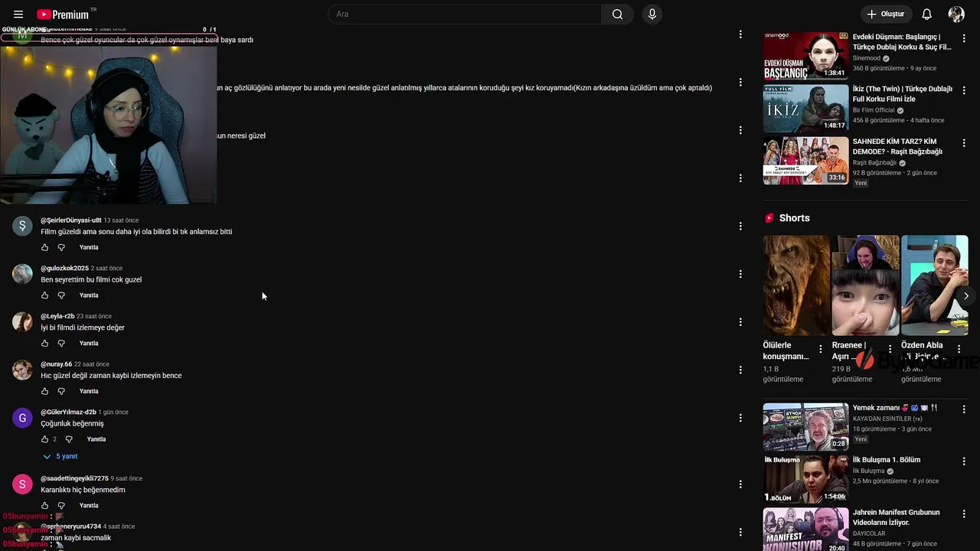980x551 pixels.
Task: Open options menu for @Leyla-r2b comment
Action: click(740, 322)
